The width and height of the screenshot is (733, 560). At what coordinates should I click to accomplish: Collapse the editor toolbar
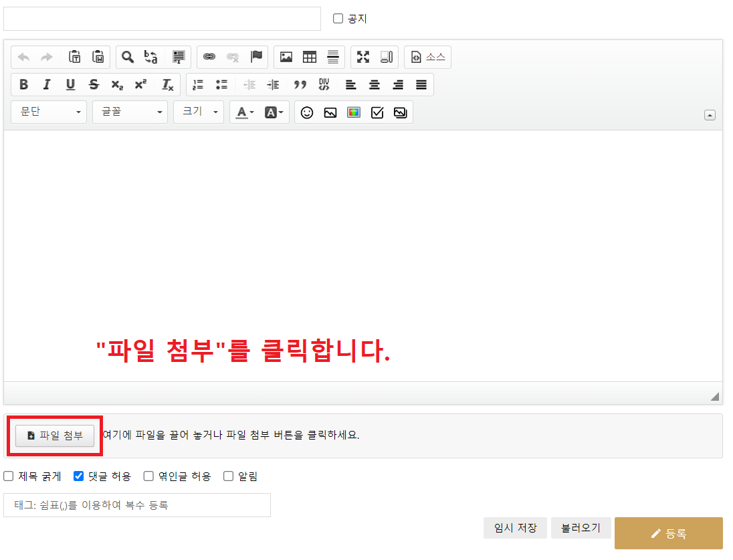(710, 115)
